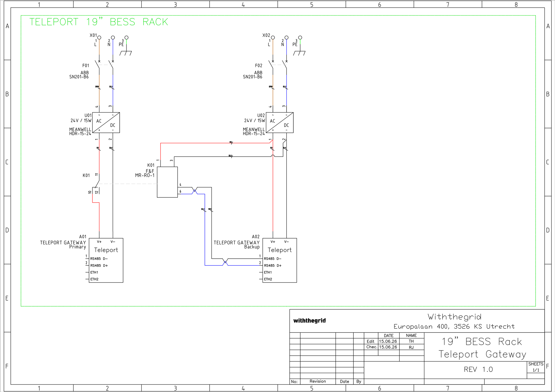The height and width of the screenshot is (392, 555).
Task: Select the 15.06.26 date in Edit row
Action: click(x=388, y=341)
